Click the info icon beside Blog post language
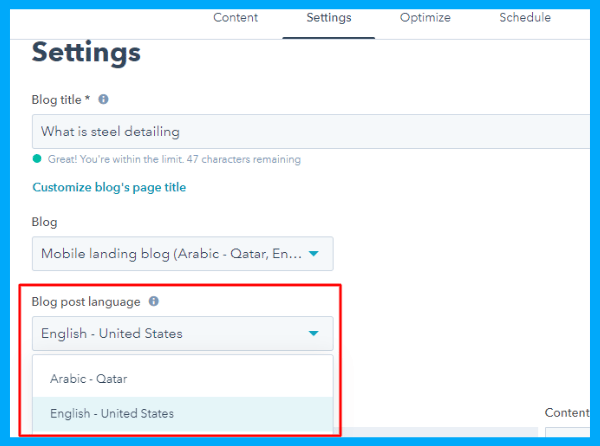 coord(154,301)
